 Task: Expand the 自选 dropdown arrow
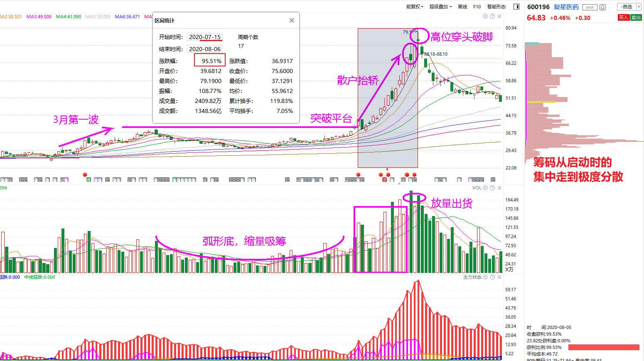pyautogui.click(x=639, y=7)
